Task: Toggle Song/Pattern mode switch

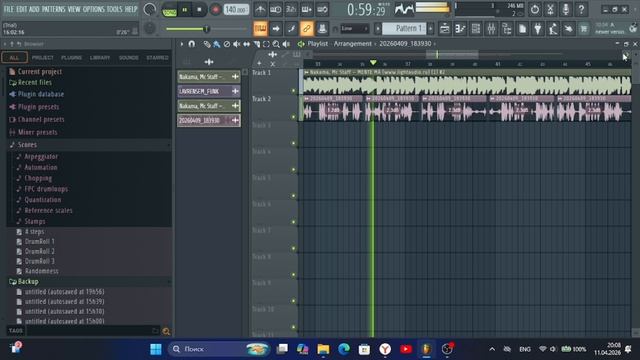Action: pos(169,9)
